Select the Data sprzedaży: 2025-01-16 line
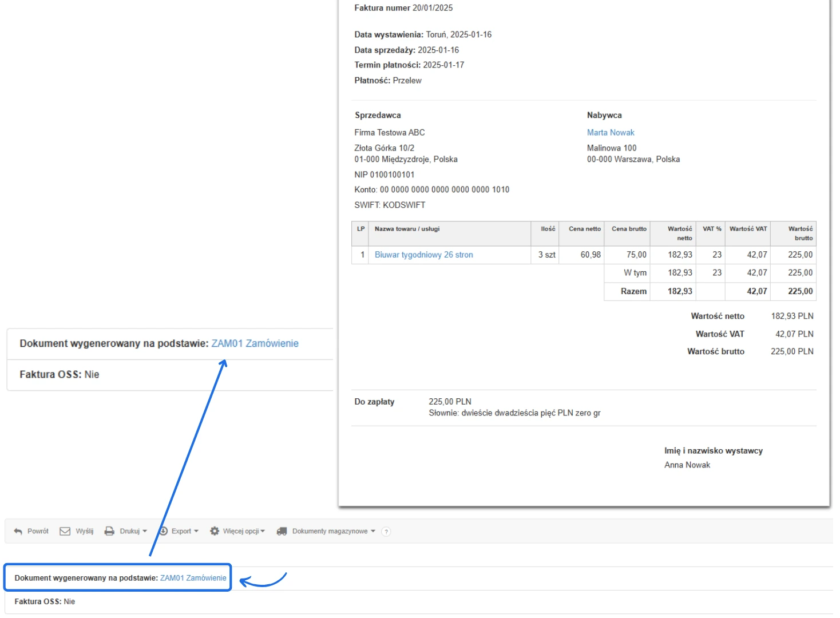This screenshot has height=618, width=840. point(406,50)
